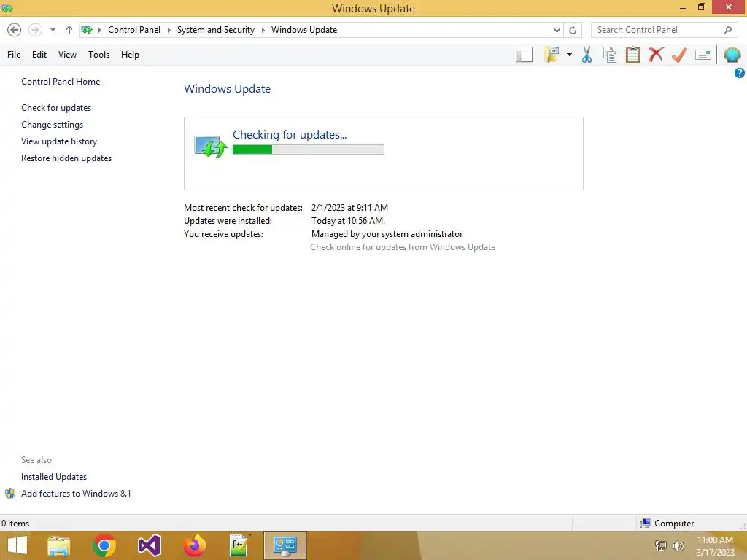Click the Windows Update heading text
The image size is (747, 560).
pyautogui.click(x=228, y=89)
